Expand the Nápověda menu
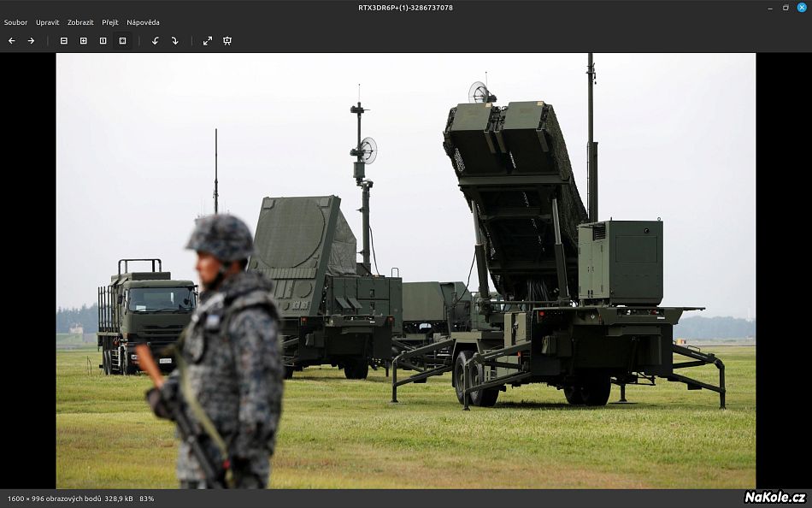The image size is (812, 508). click(x=143, y=22)
